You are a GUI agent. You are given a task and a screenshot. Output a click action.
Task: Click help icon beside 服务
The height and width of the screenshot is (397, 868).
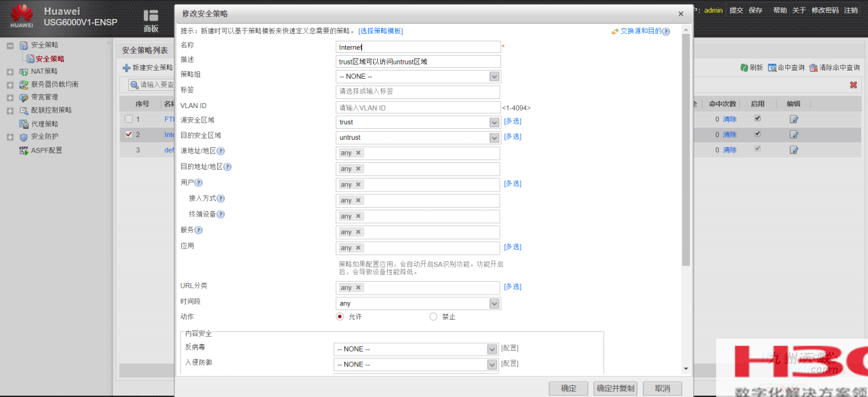(199, 230)
